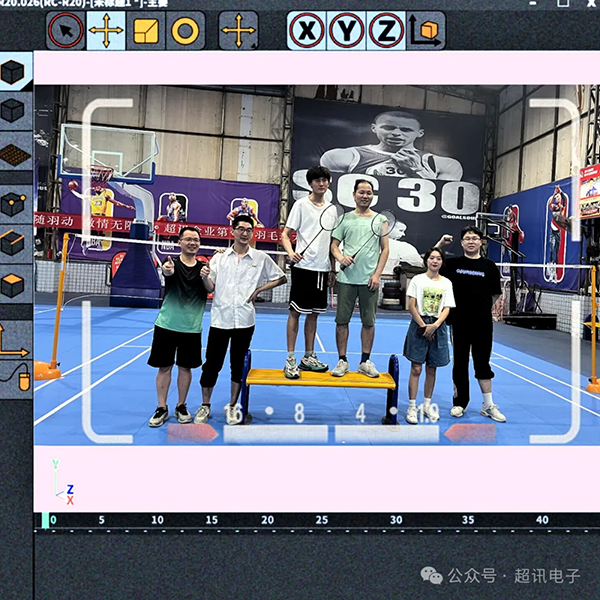The image size is (600, 600).
Task: Toggle the Y axis lock
Action: coord(346,31)
